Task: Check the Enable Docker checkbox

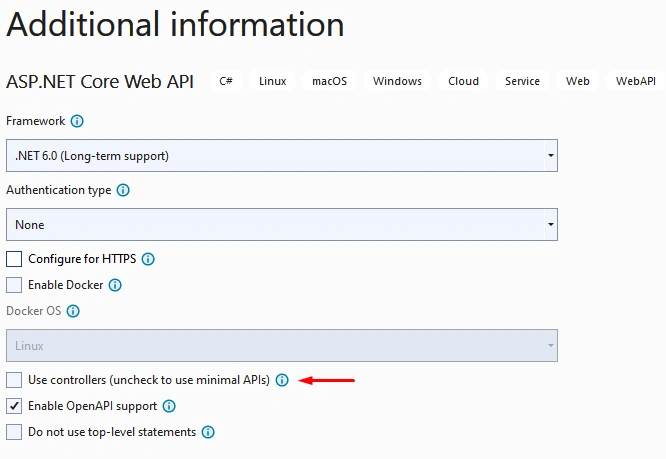Action: point(14,285)
